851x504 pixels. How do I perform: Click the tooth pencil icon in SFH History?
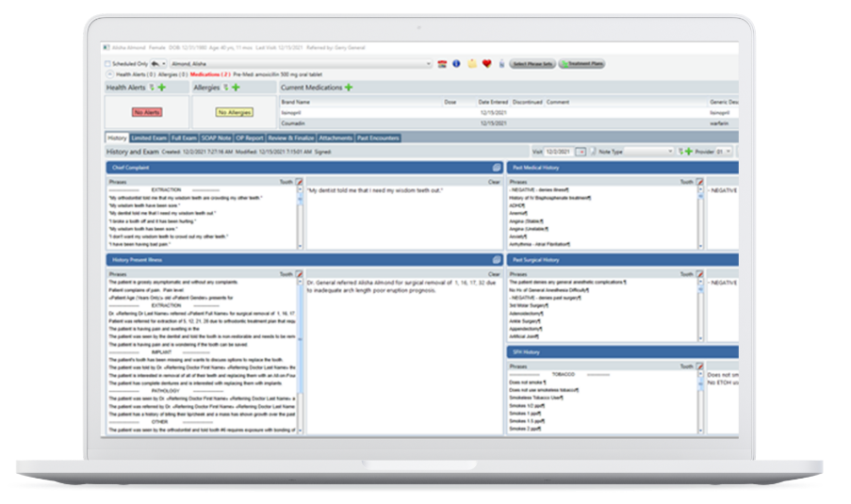click(x=699, y=366)
